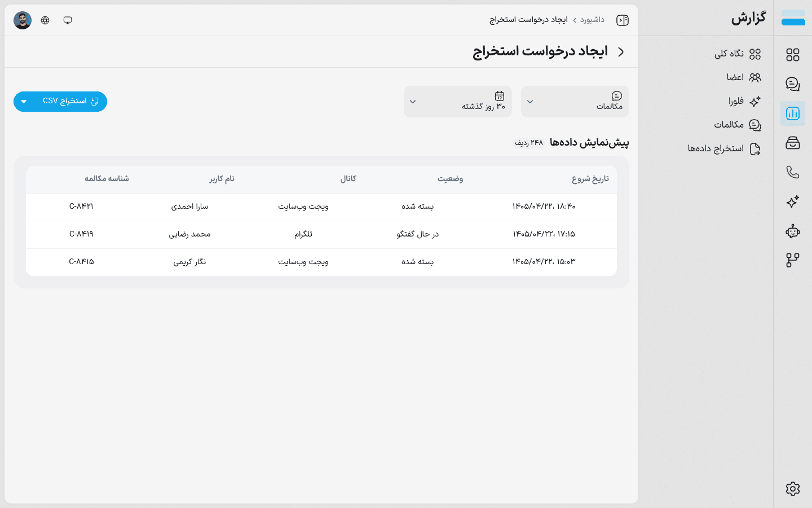The image size is (812, 508).
Task: Click تلگرام channel cell
Action: (x=303, y=234)
